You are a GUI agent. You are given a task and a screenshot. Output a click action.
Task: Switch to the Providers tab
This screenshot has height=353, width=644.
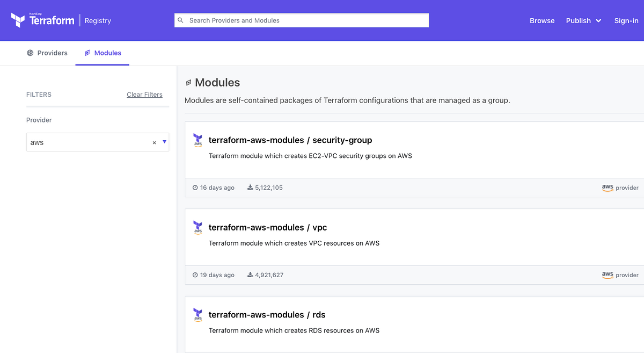coord(47,53)
